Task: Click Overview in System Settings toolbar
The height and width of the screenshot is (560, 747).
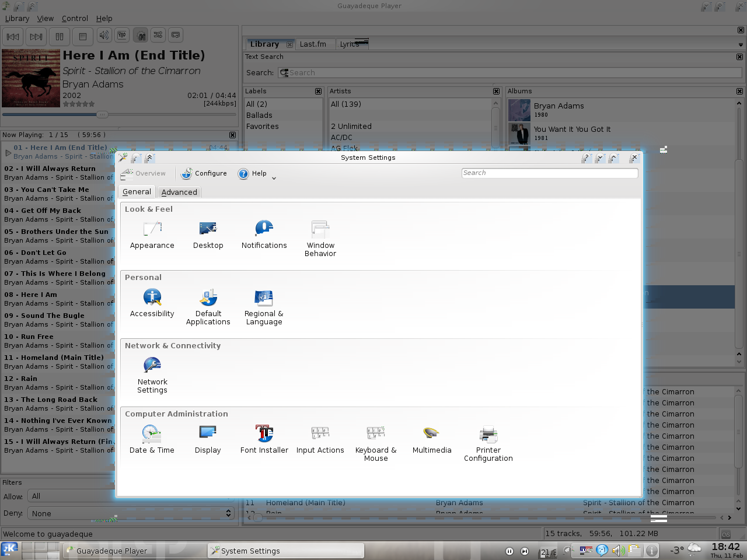Action: (x=143, y=173)
